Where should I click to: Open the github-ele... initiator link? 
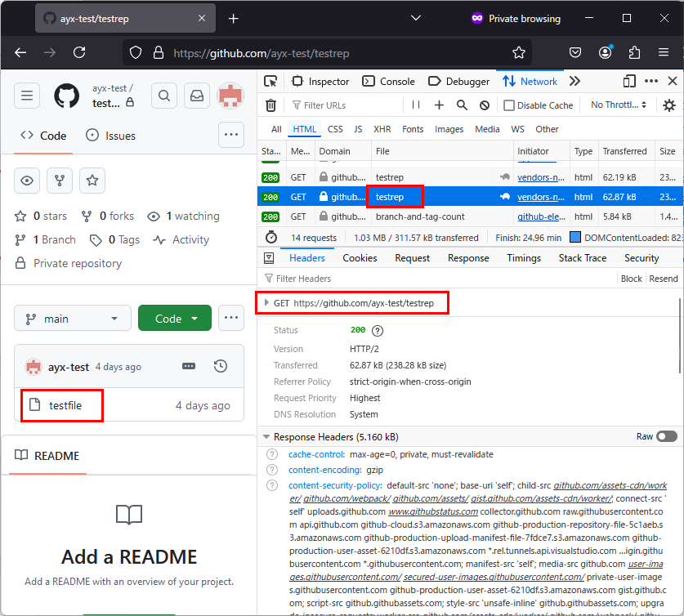pos(541,216)
